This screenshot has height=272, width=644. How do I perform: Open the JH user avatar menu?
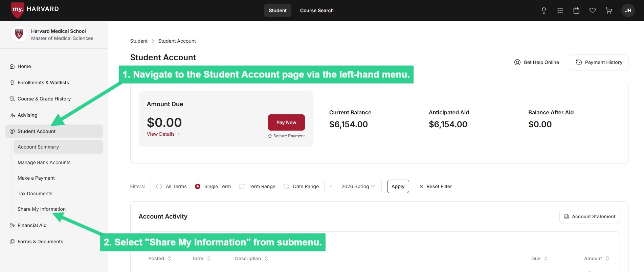628,10
